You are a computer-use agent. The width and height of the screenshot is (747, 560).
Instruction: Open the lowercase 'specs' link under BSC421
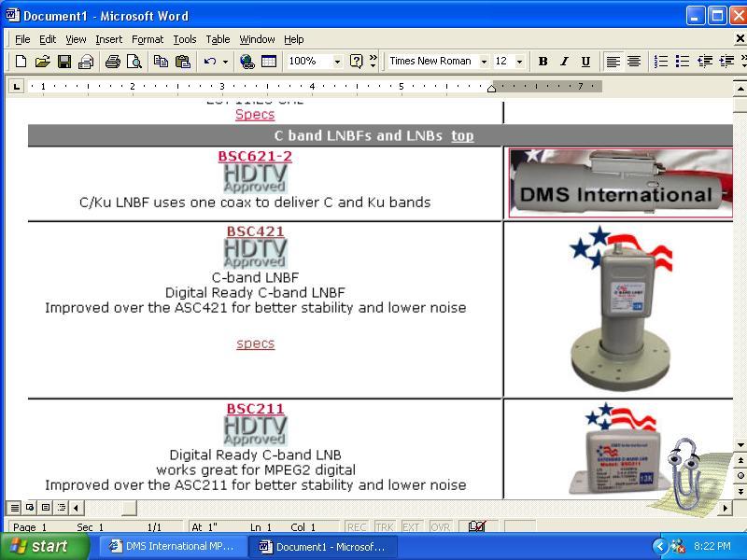pyautogui.click(x=255, y=343)
